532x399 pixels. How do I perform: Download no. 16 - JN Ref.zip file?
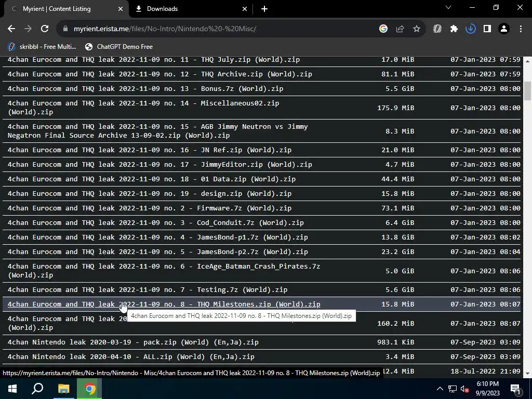pos(149,150)
